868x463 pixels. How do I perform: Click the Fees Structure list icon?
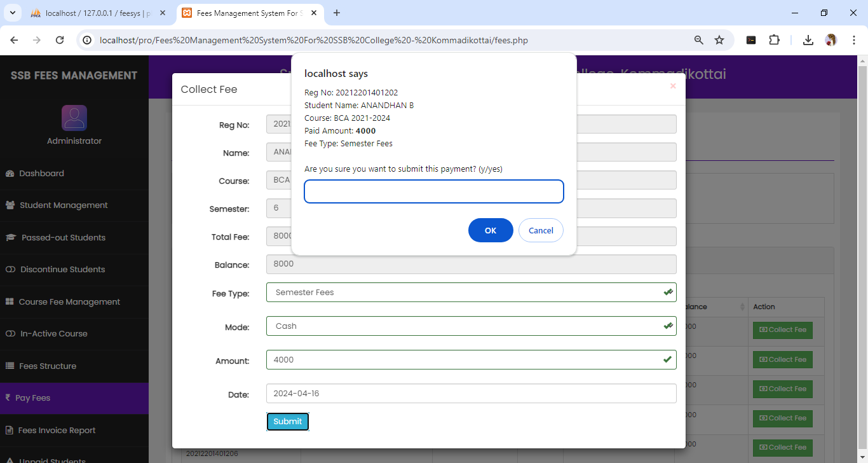[x=10, y=366]
